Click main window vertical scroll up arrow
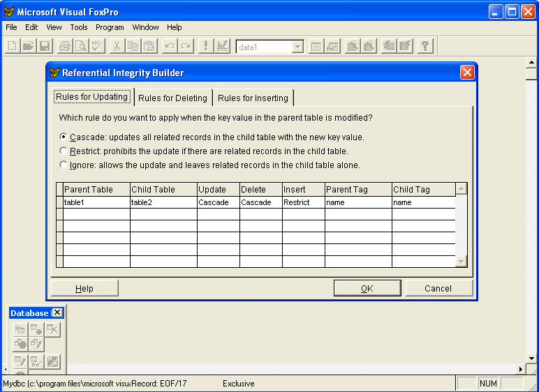The image size is (539, 392). [531, 62]
